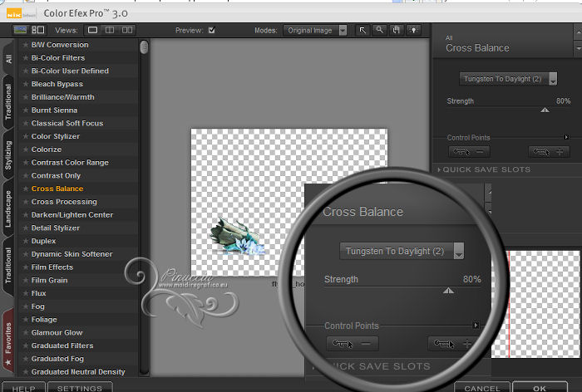The image size is (582, 392).
Task: Click the subtract control point button
Action: click(x=469, y=152)
